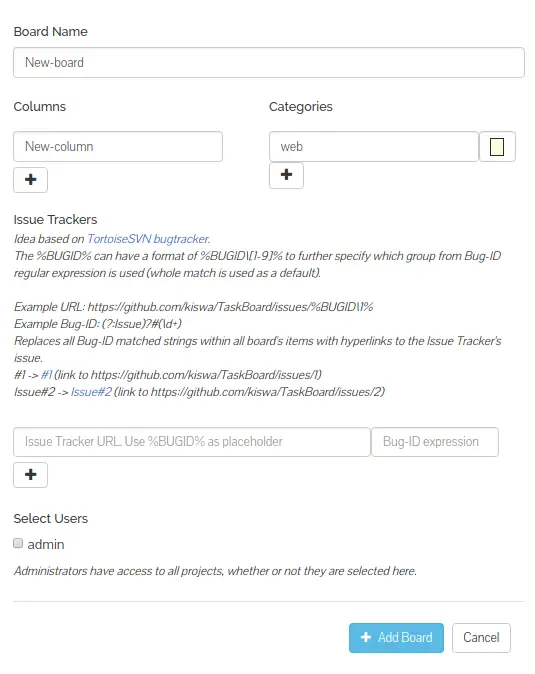Click the Board Name label
535x674 pixels.
51,32
